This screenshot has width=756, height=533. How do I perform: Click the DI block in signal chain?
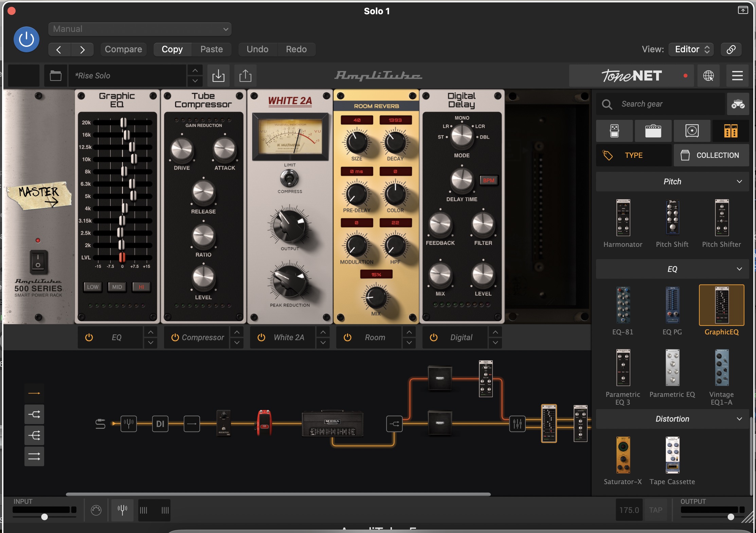pos(160,424)
